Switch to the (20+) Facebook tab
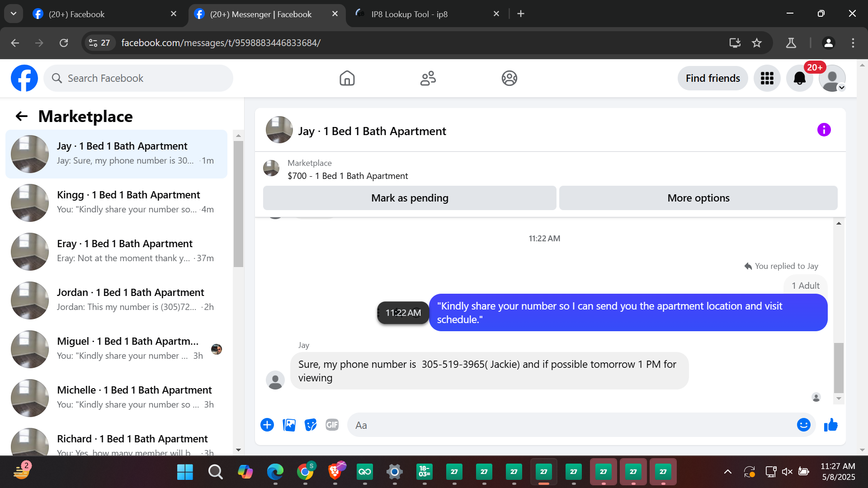This screenshot has width=868, height=488. [105, 14]
